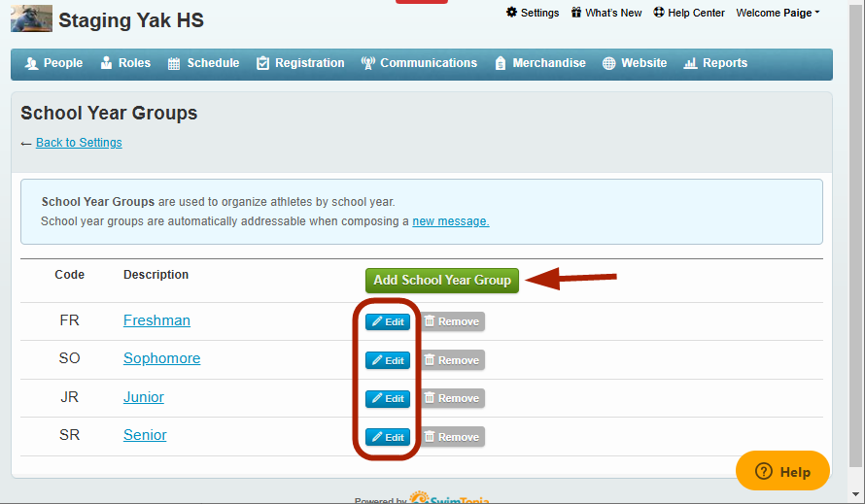Remove the Junior group

(x=452, y=398)
